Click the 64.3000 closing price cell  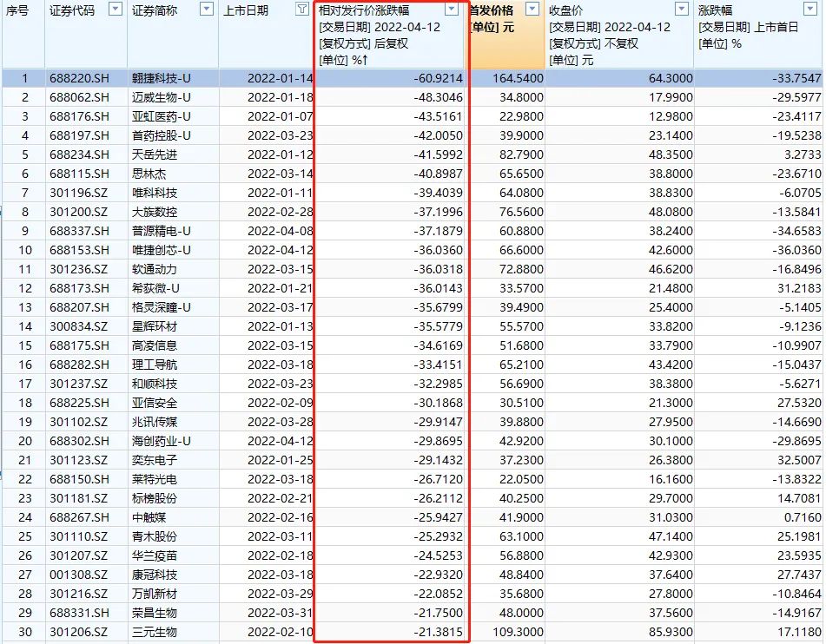[x=671, y=78]
